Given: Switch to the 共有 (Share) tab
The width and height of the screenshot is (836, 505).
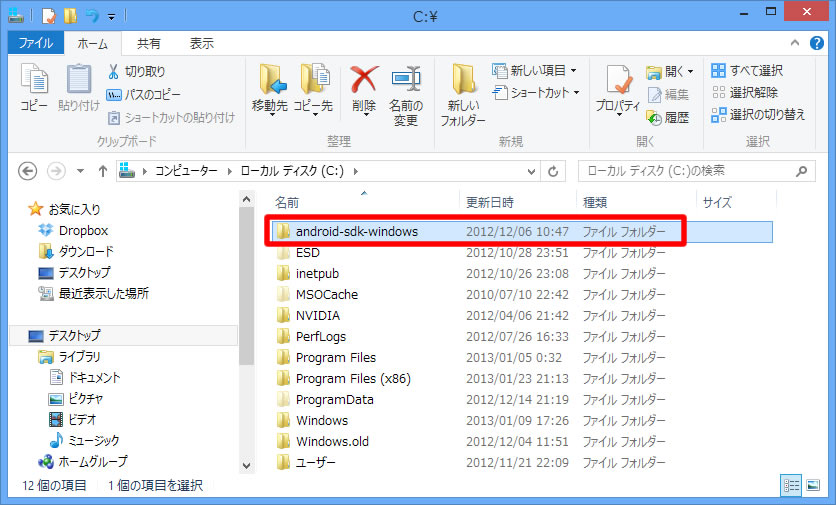Looking at the screenshot, I should pyautogui.click(x=148, y=43).
